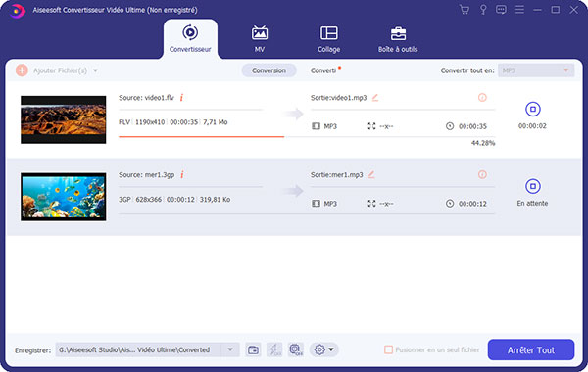Screen dimensions: 588x372
Task: Show source info for video1.flv
Action: tap(181, 98)
